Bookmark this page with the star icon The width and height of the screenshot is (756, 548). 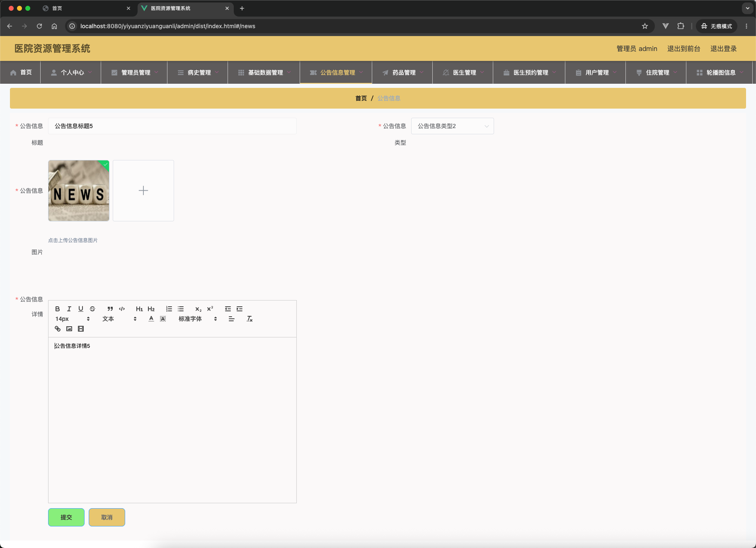pos(645,26)
